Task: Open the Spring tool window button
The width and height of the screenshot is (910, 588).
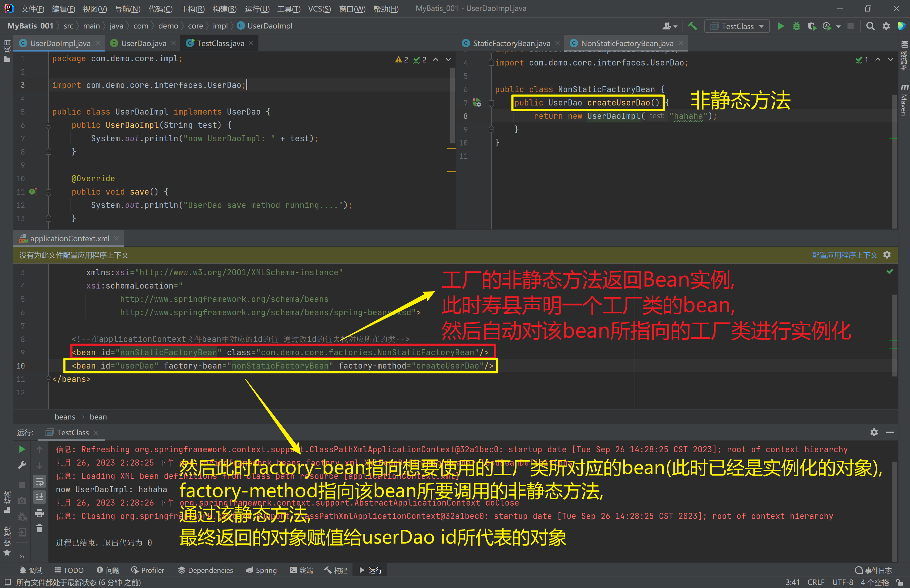Action: pyautogui.click(x=261, y=570)
